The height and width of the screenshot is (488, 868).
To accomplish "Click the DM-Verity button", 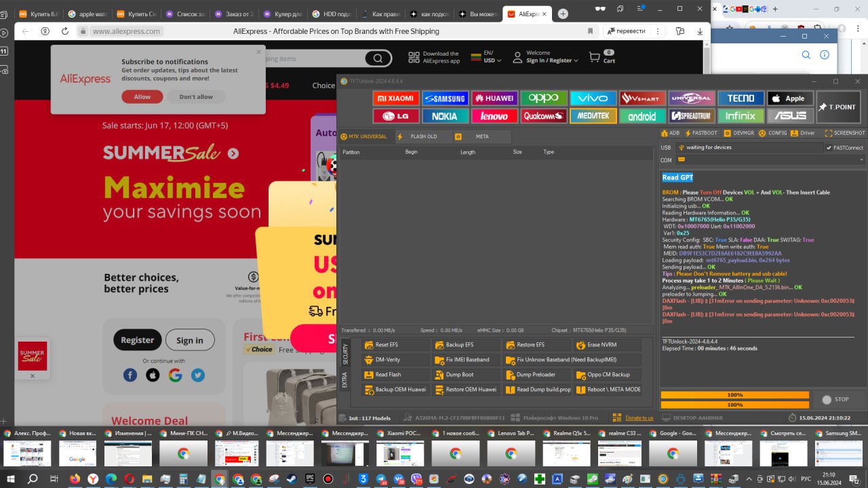I will [x=395, y=360].
